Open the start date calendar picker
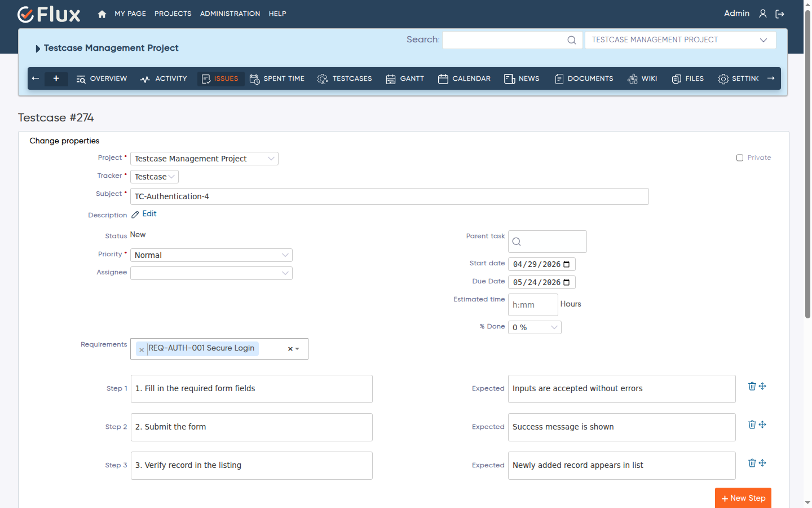 click(x=567, y=264)
